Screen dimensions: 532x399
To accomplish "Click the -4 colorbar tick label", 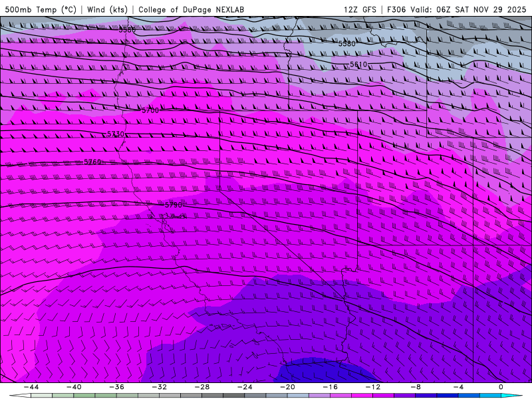I will tap(458, 387).
